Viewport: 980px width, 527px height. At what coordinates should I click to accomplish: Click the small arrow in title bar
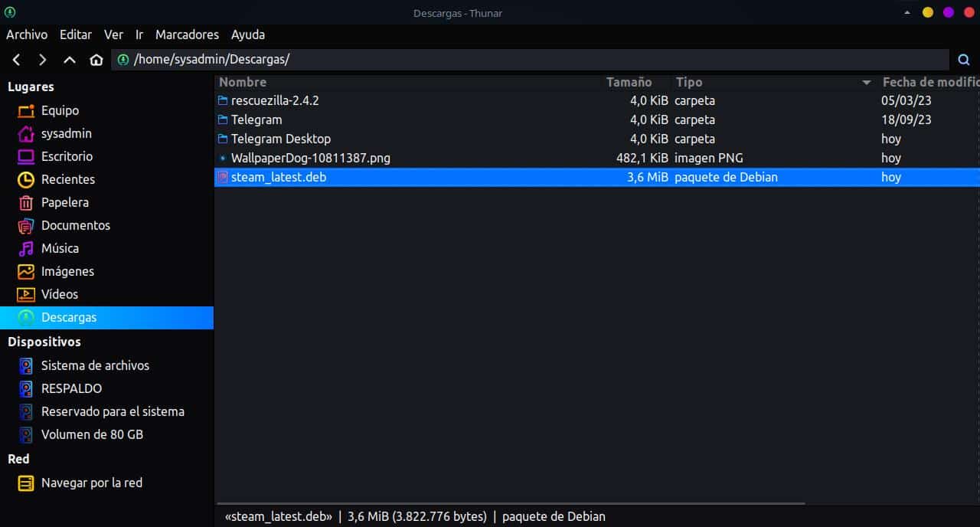(x=907, y=12)
